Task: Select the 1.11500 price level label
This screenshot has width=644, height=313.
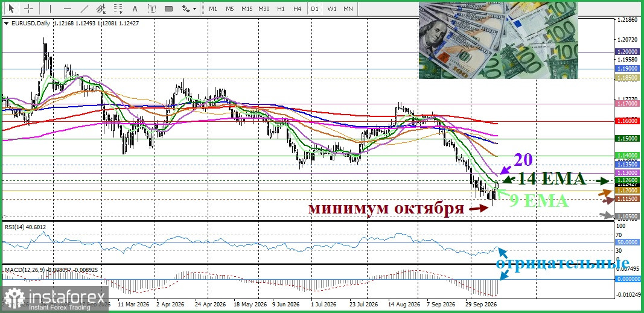Action: point(628,199)
